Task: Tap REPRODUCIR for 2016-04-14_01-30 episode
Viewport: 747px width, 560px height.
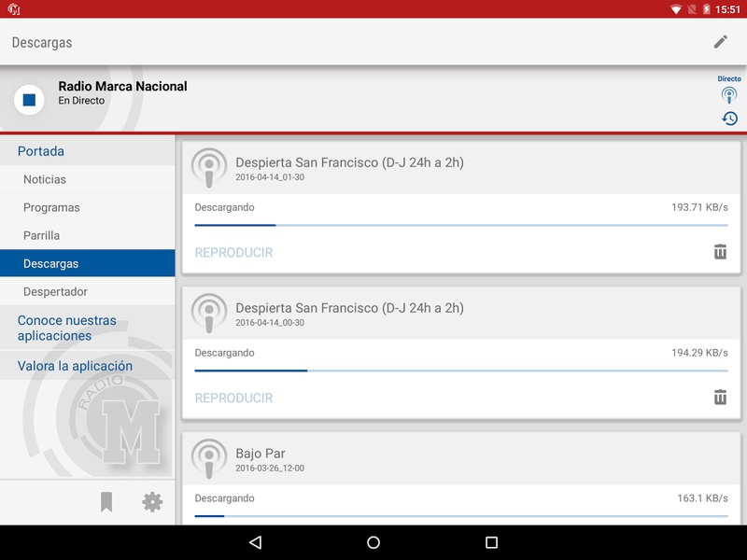Action: pyautogui.click(x=234, y=252)
